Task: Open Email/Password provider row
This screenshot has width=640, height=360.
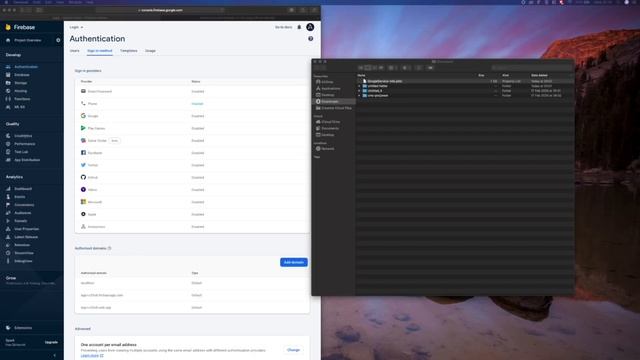Action: [192, 91]
